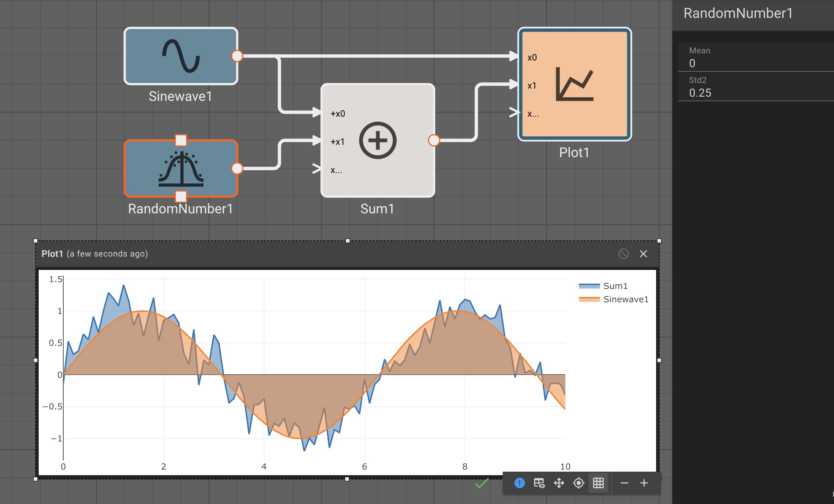Viewport: 834px width, 504px height.
Task: Select the Plot1 block
Action: tap(575, 84)
